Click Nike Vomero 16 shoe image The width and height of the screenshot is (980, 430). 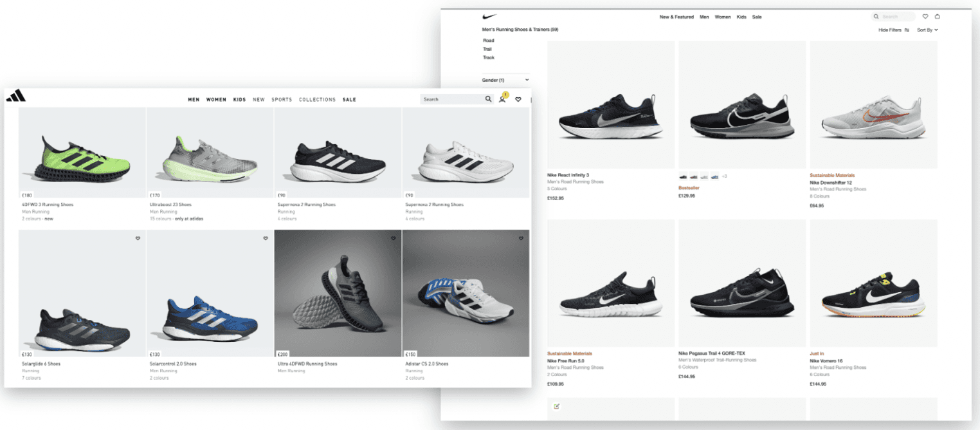(x=873, y=283)
